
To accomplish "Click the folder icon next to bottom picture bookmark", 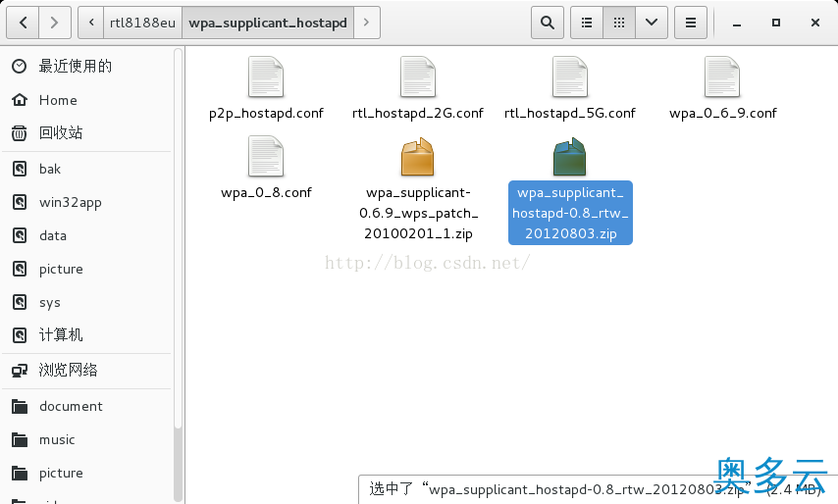I will tap(20, 473).
